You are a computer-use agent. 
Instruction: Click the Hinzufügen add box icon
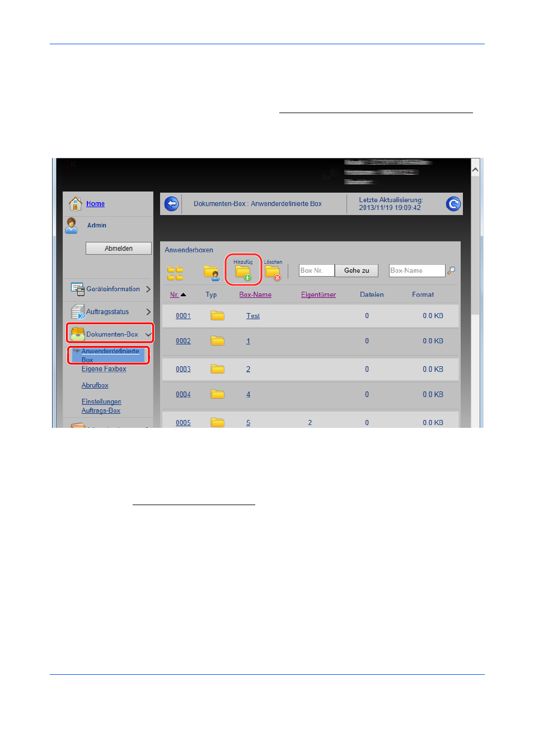tap(243, 272)
